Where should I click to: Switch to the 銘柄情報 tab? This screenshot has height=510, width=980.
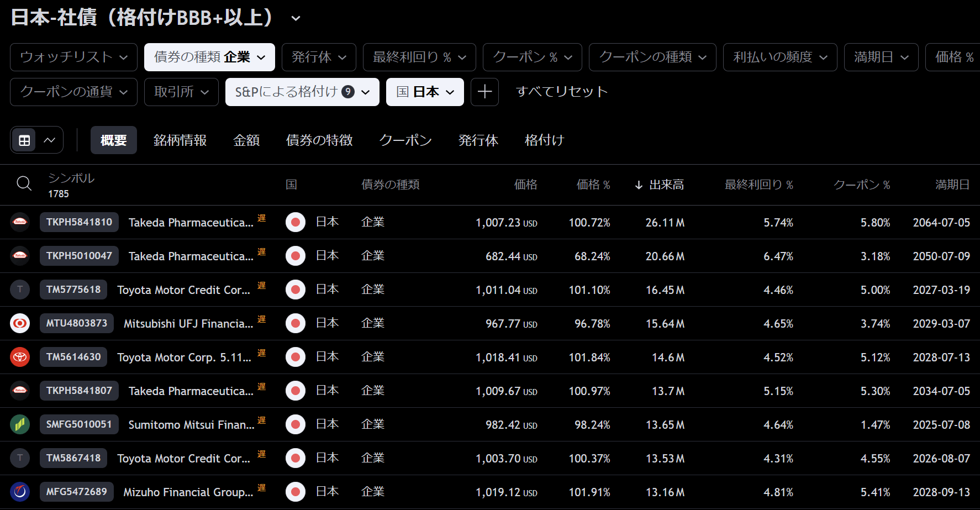click(180, 140)
